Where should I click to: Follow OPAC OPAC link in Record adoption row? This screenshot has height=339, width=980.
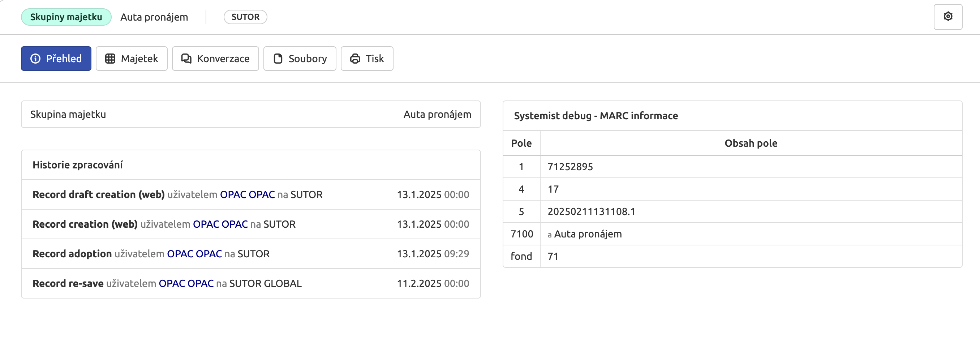194,254
